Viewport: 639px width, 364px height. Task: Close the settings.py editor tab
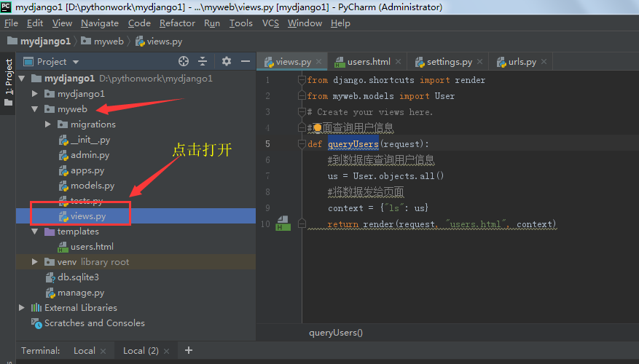(x=479, y=61)
